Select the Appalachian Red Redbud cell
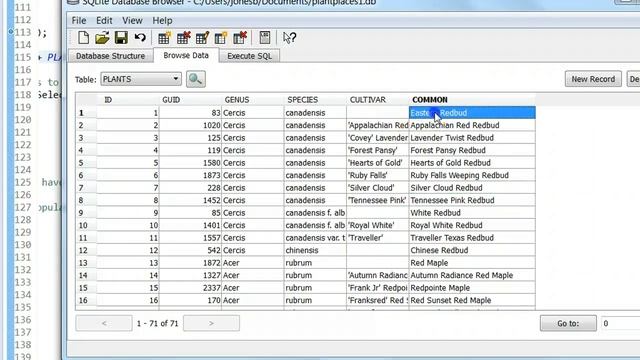This screenshot has width=640, height=360. pyautogui.click(x=472, y=125)
